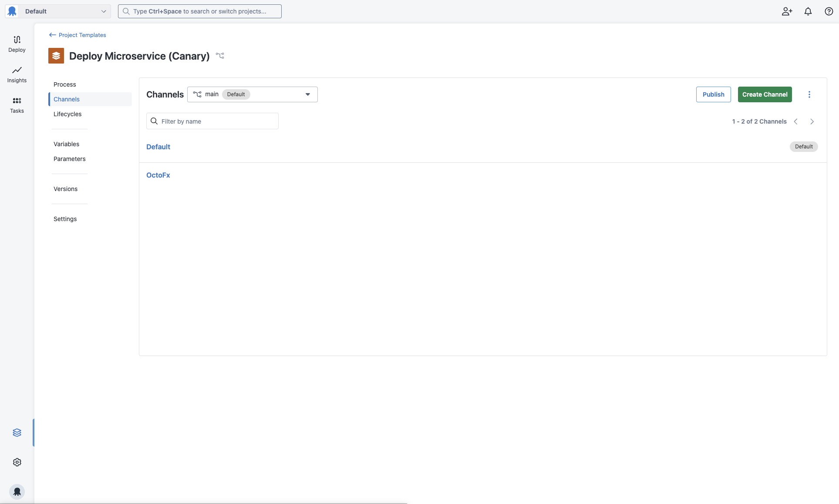Open Settings in the side menu
The image size is (839, 504).
(x=65, y=219)
